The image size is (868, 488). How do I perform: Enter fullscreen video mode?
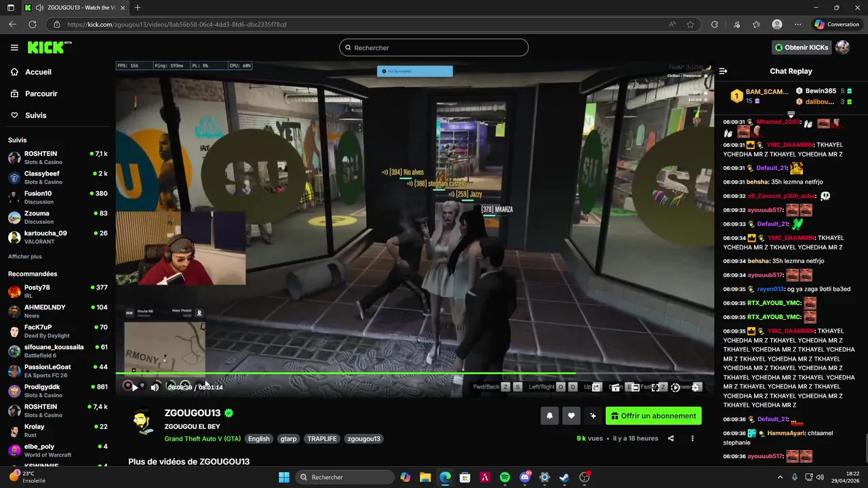coord(655,387)
